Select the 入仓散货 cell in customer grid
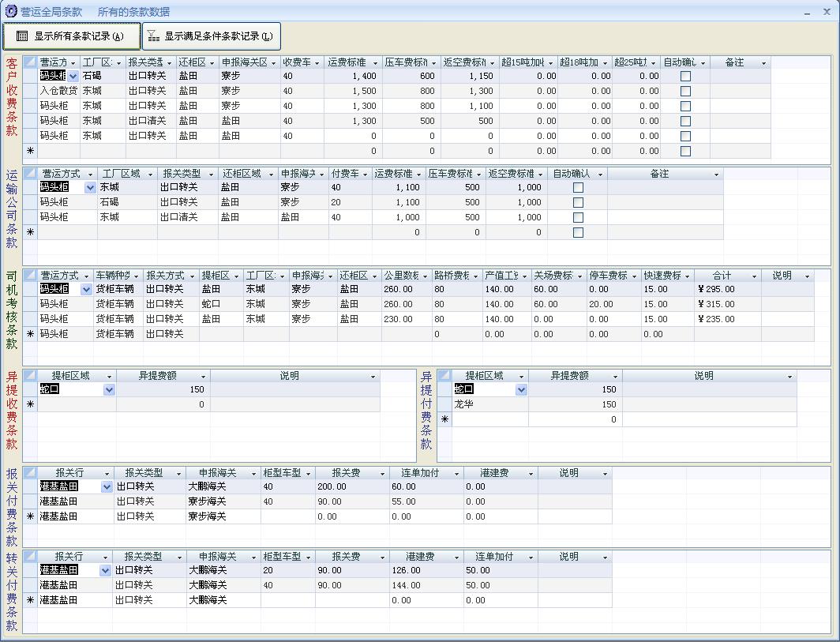The height and width of the screenshot is (642, 840). [59, 91]
